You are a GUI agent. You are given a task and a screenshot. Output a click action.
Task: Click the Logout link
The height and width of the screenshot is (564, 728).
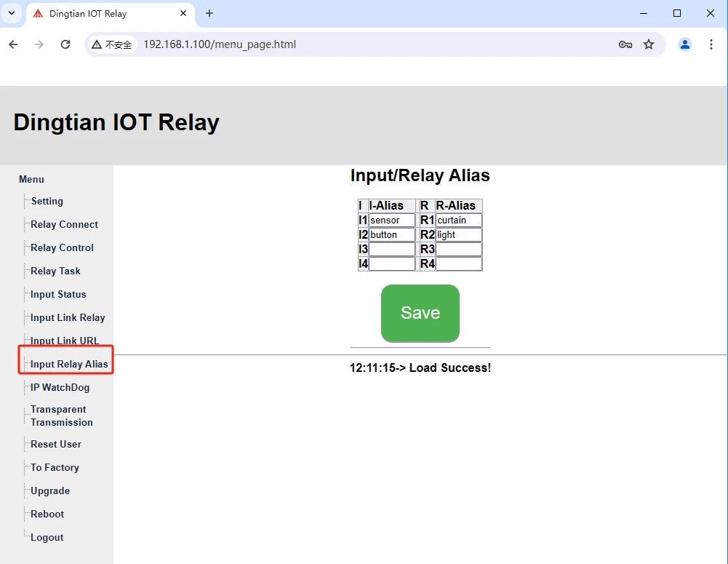coord(47,538)
